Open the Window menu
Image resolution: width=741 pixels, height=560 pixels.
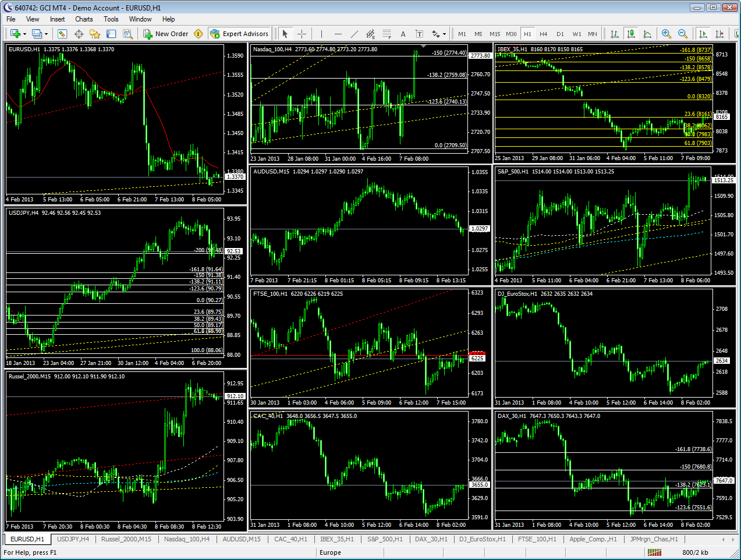tap(140, 19)
